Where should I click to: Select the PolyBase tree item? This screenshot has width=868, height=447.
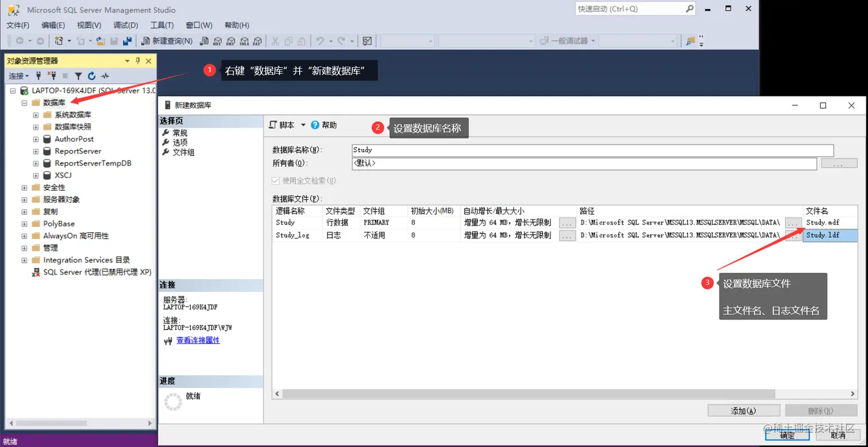59,223
